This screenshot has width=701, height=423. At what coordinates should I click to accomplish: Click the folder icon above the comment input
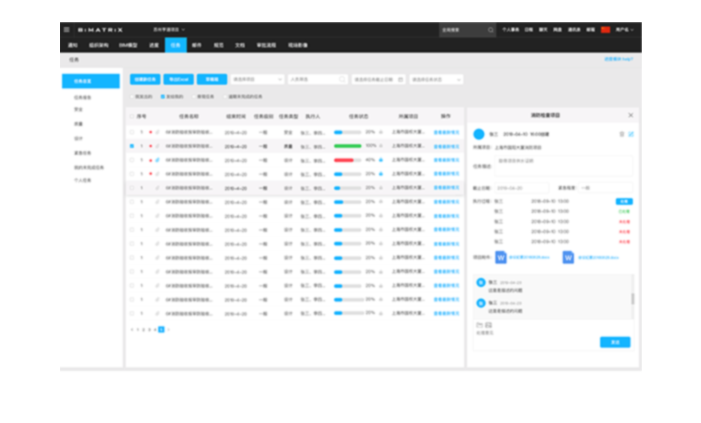479,325
